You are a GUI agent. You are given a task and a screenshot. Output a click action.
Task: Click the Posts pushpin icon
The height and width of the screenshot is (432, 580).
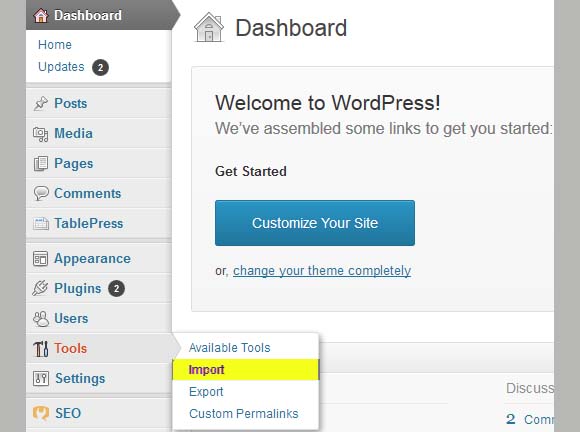coord(41,104)
